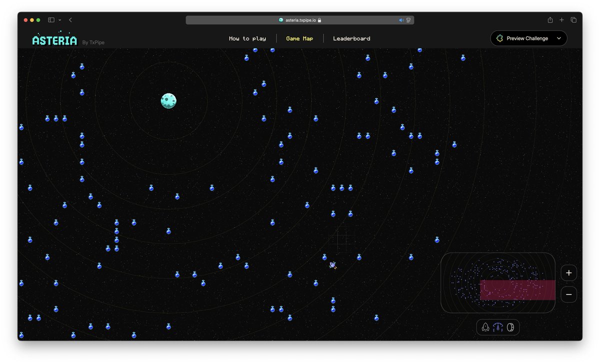Open the Leaderboard page

(351, 38)
